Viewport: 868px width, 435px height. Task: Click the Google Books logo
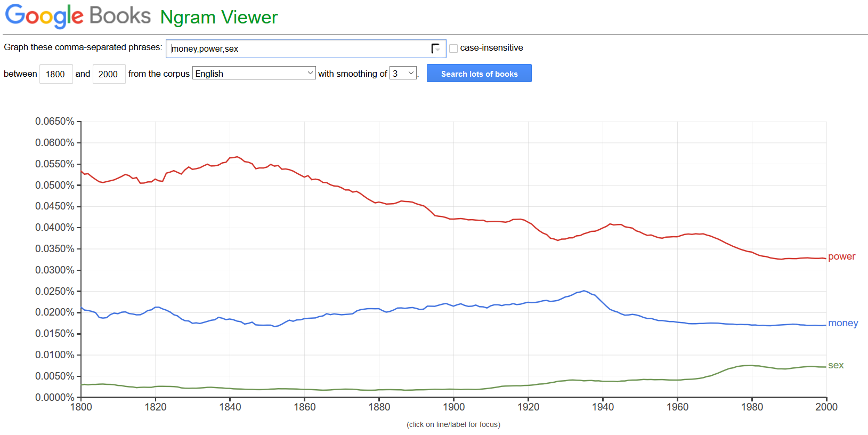pyautogui.click(x=78, y=15)
